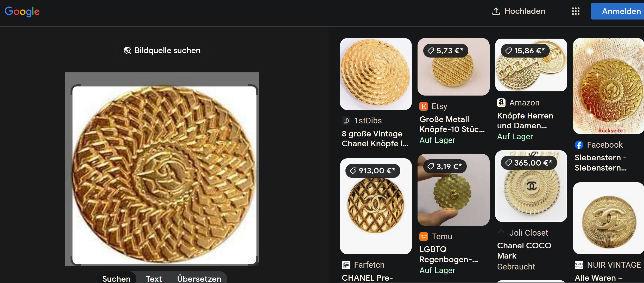Click the Etsy favicon
Image resolution: width=644 pixels, height=283 pixels.
click(x=424, y=106)
